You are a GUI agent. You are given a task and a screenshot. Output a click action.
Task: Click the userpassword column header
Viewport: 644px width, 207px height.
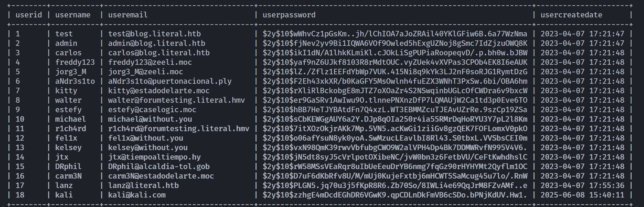pyautogui.click(x=289, y=15)
